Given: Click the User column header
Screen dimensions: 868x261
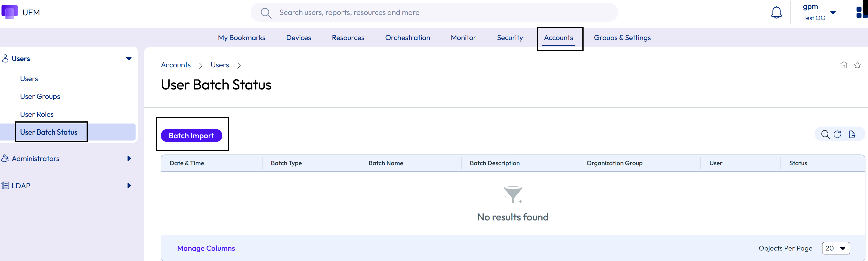Looking at the screenshot, I should (x=716, y=163).
